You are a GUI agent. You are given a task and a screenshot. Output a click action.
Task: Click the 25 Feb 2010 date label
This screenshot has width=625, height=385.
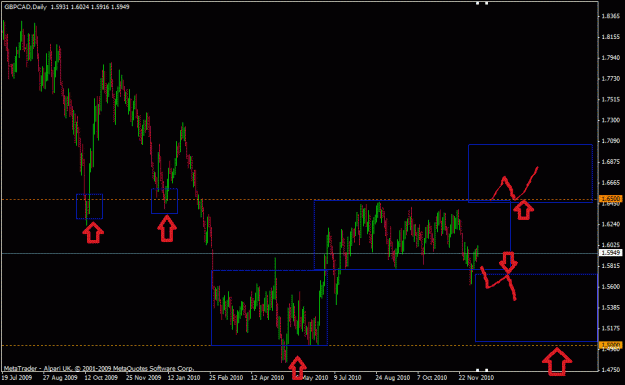click(x=226, y=377)
